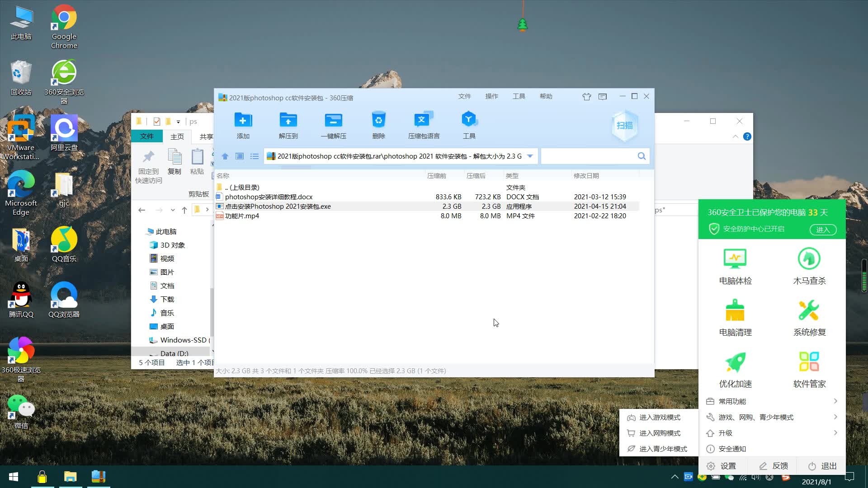Go up one level with the blue arrow
This screenshot has height=488, width=868.
pyautogui.click(x=225, y=156)
